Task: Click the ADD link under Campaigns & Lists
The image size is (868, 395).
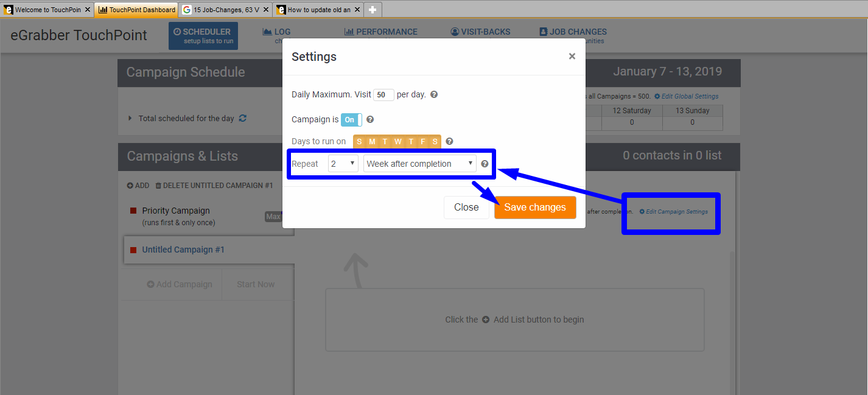Action: pos(138,186)
